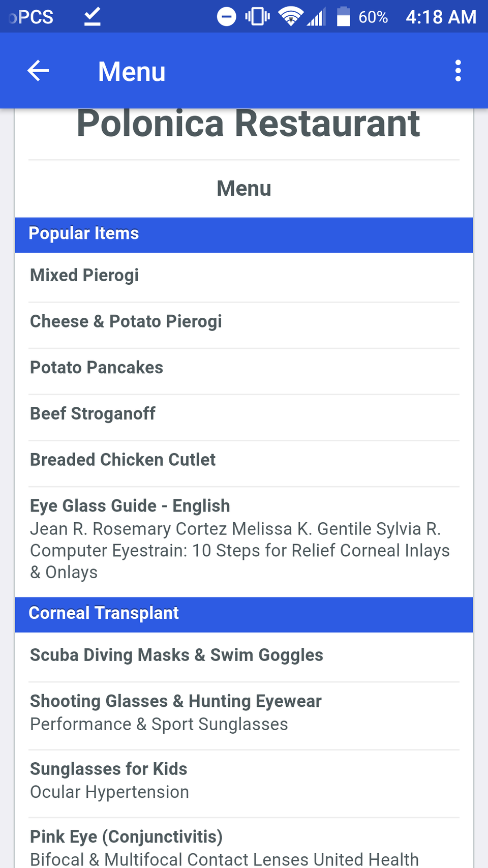Open the three-dot overflow menu
488x868 pixels.
pos(458,71)
